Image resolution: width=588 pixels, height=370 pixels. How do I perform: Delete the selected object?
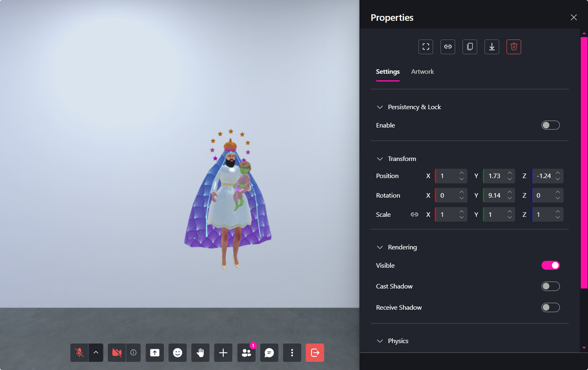513,46
